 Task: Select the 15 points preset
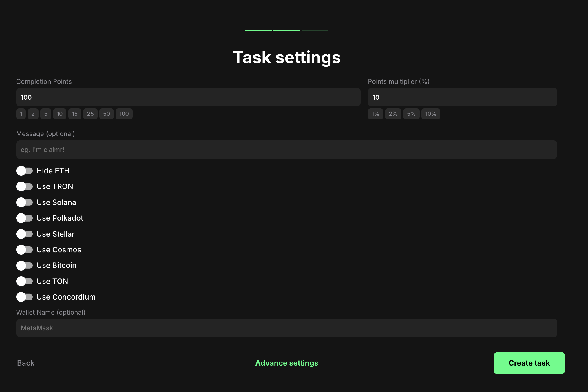(75, 114)
